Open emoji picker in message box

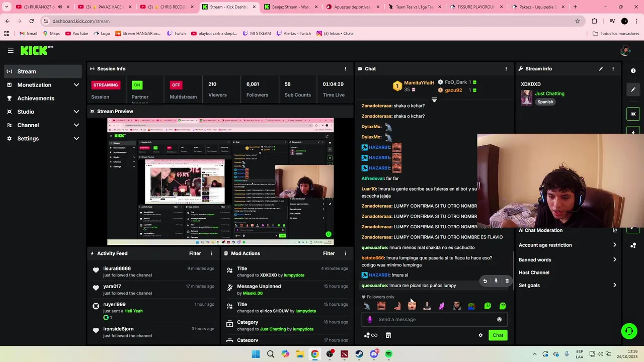click(499, 319)
